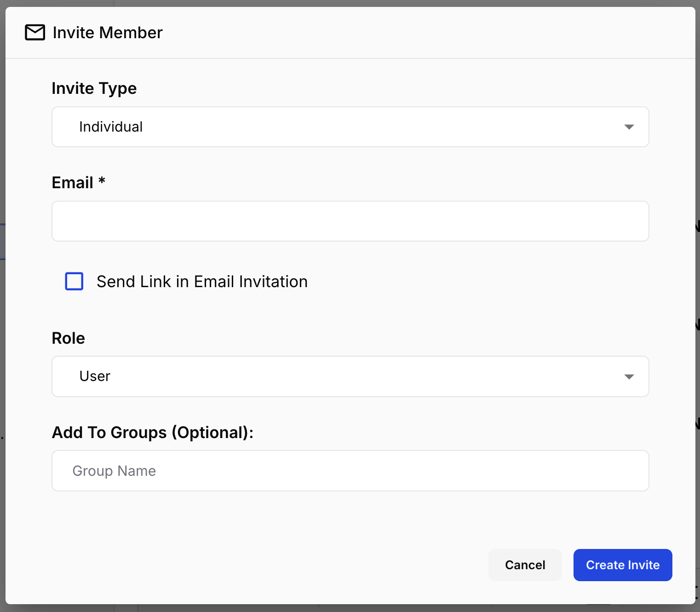Click the Group Name input field

click(350, 471)
